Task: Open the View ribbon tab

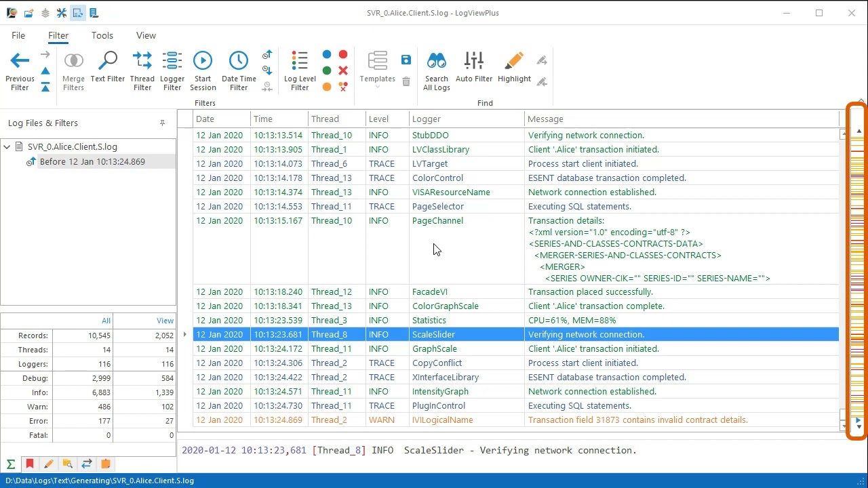Action: [146, 35]
